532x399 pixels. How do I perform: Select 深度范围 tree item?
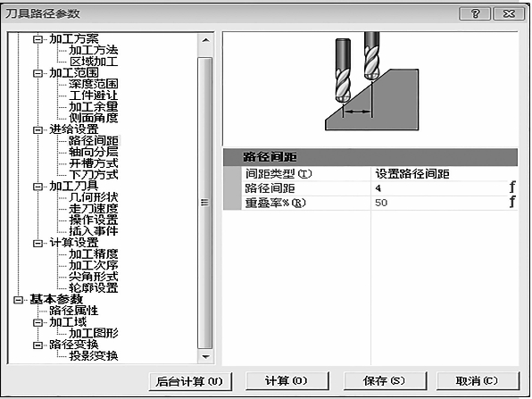94,84
